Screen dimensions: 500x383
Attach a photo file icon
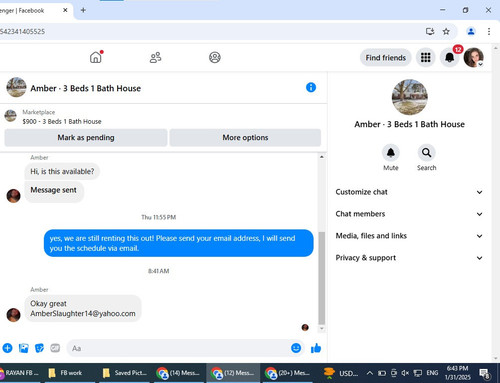click(24, 348)
